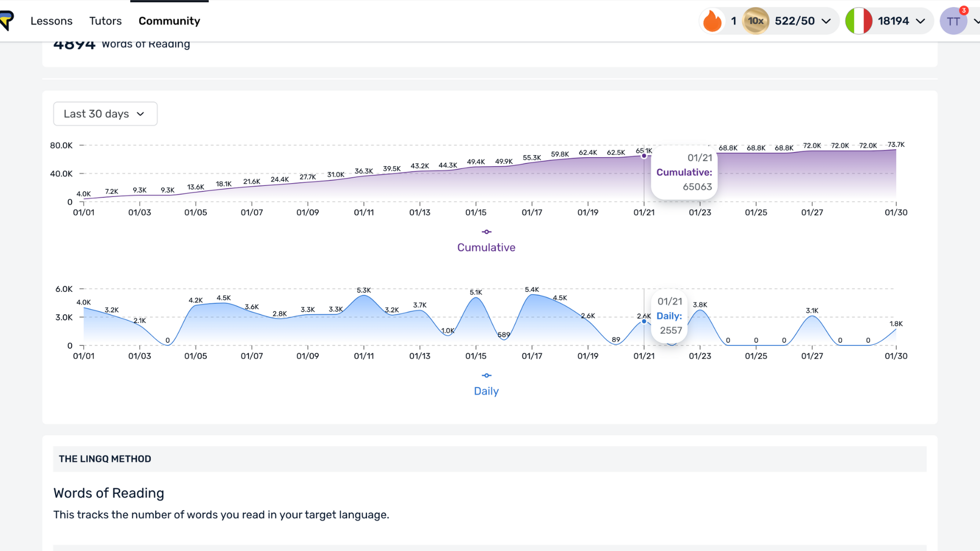Image resolution: width=980 pixels, height=551 pixels.
Task: Click the highlighted 01/21 cumulative data point
Action: 644,156
